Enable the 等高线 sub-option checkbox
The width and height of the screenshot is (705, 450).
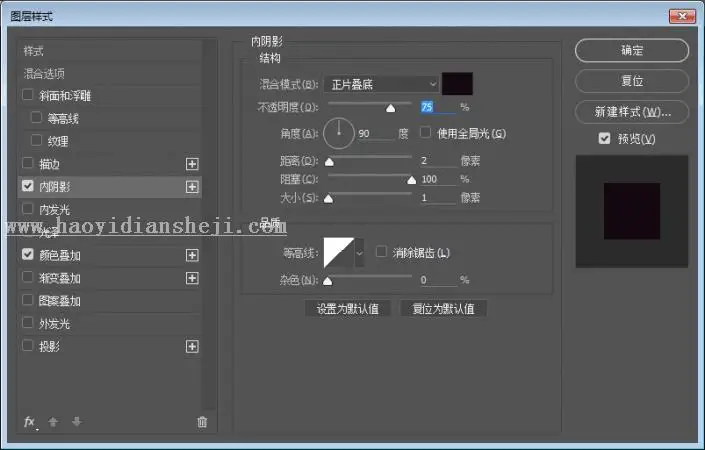(36, 118)
